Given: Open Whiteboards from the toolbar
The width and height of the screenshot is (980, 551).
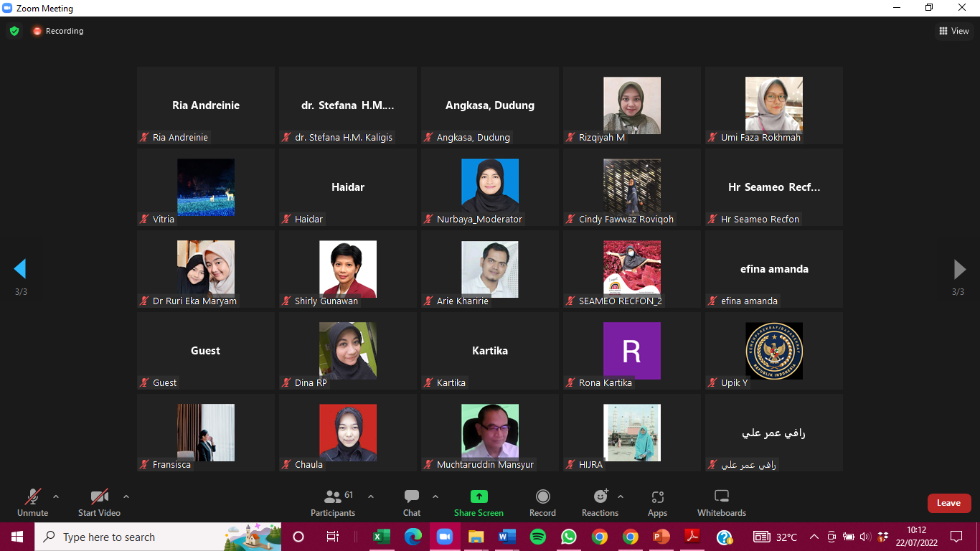Looking at the screenshot, I should 722,496.
